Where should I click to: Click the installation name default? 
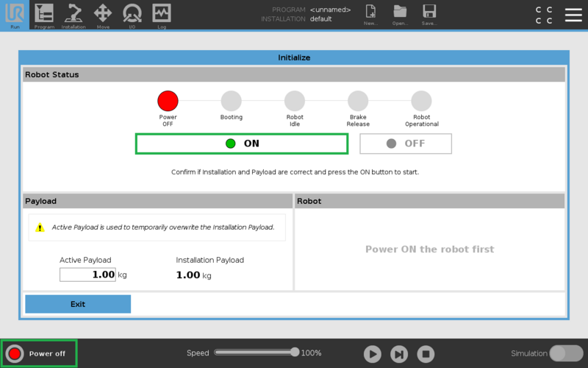pos(320,19)
